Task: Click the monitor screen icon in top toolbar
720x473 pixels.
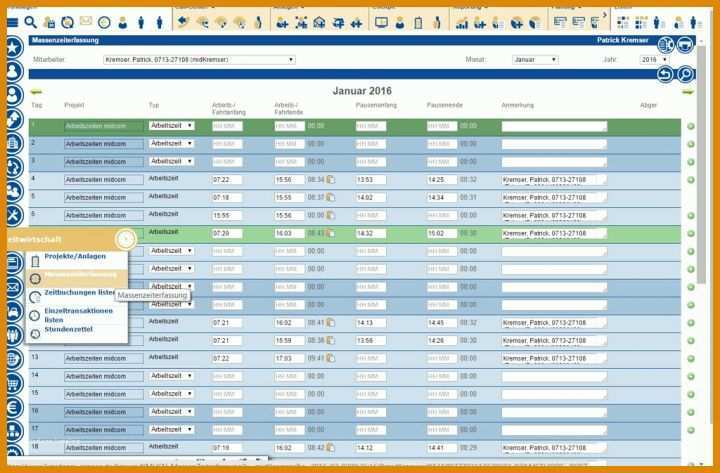Action: click(x=381, y=22)
